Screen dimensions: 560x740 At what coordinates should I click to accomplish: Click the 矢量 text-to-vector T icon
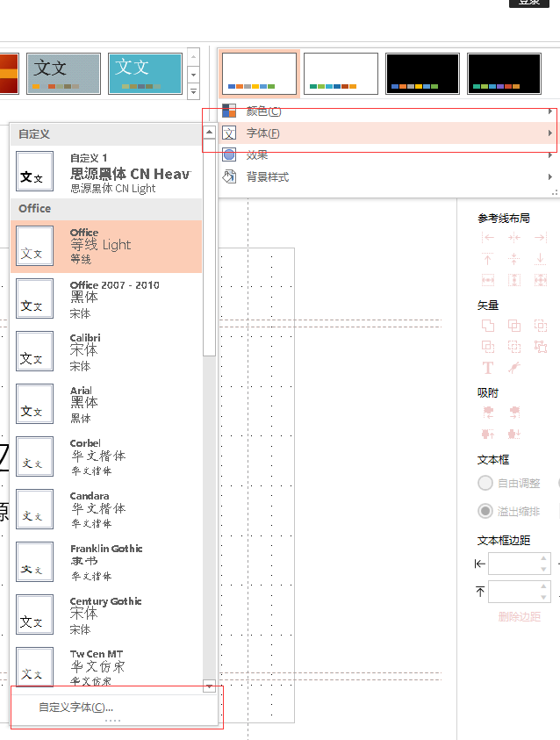[488, 368]
